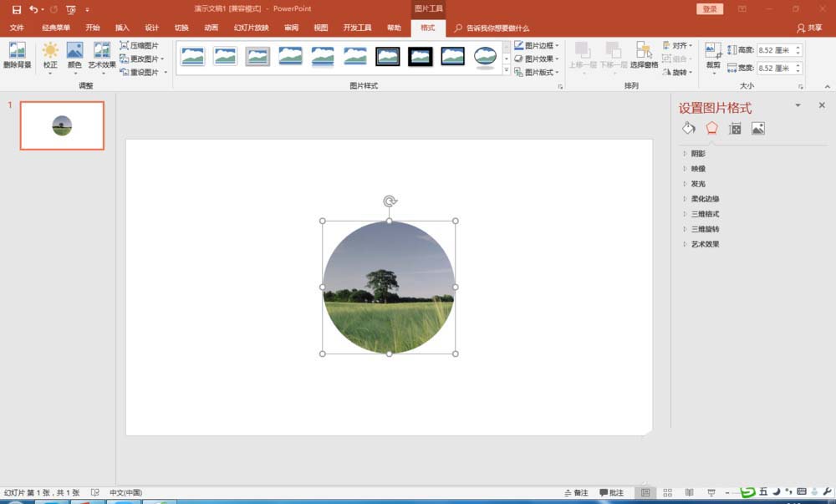
Task: Start slideshow from status bar icon
Action: 711,493
